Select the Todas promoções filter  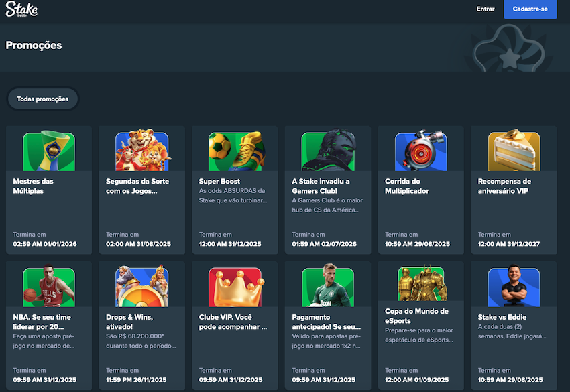click(x=42, y=99)
